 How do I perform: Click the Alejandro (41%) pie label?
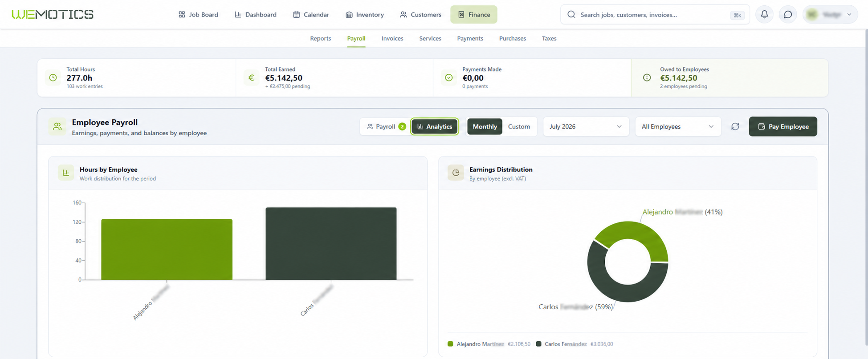pyautogui.click(x=682, y=212)
